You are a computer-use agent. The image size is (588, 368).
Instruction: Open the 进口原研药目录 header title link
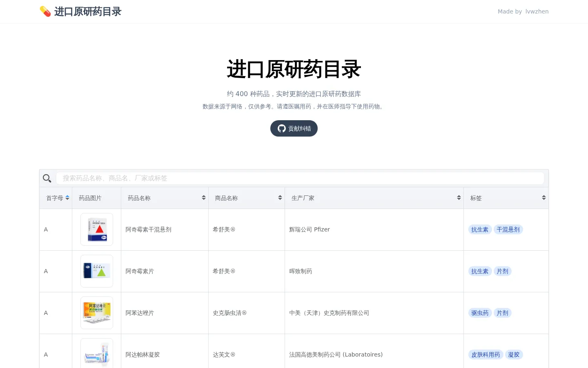(88, 11)
